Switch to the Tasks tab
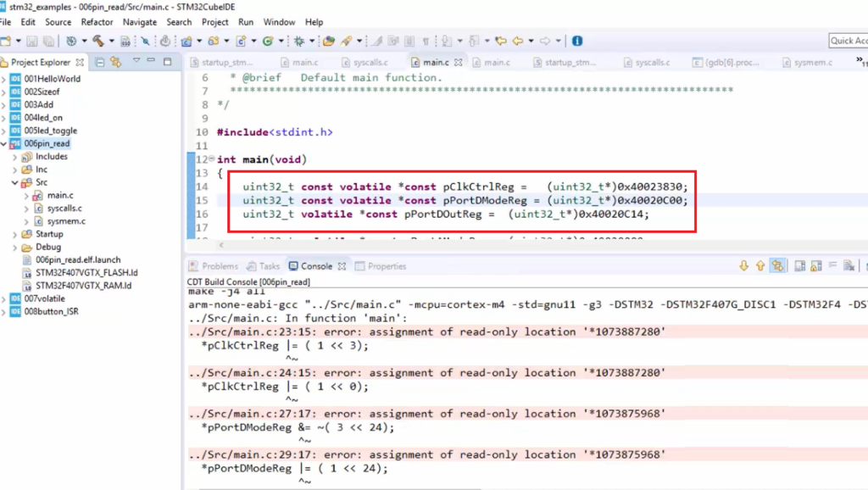 (264, 266)
